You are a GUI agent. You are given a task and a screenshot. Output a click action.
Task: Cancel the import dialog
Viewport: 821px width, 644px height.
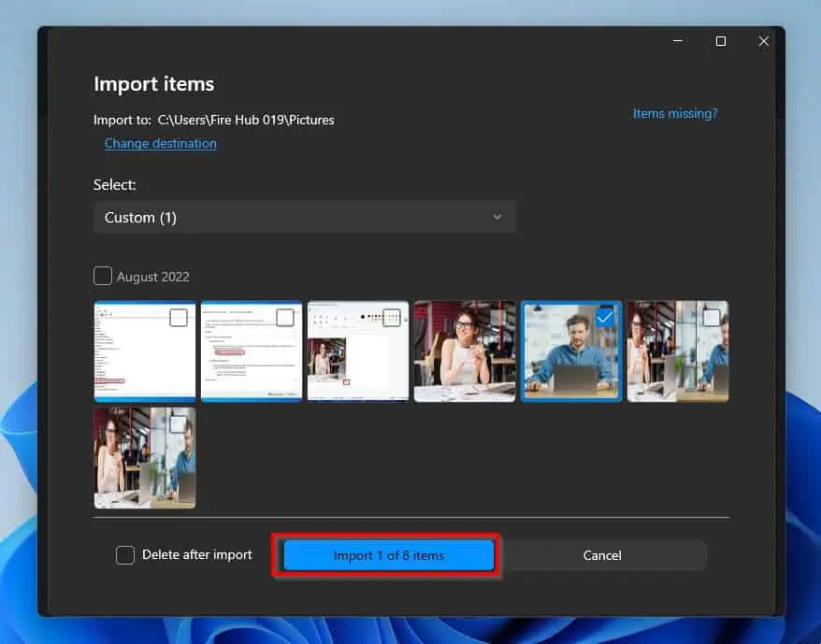click(602, 555)
